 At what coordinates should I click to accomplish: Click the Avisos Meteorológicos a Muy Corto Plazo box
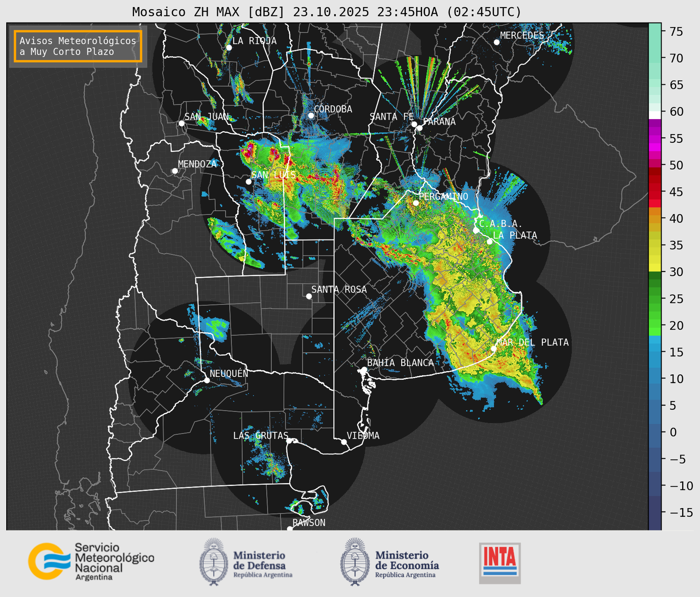click(78, 46)
